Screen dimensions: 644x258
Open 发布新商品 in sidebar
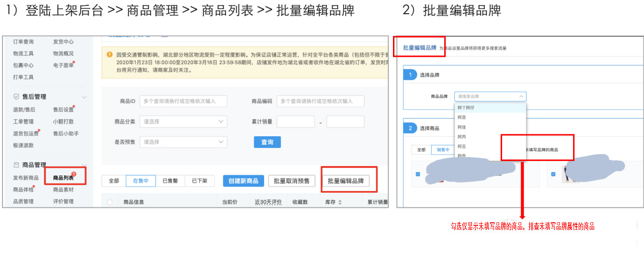26,178
